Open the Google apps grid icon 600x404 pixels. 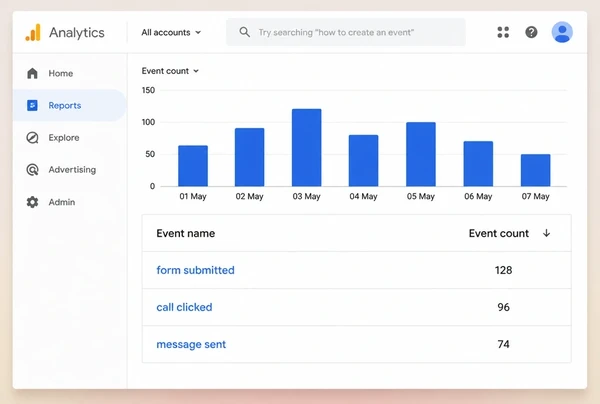click(503, 32)
